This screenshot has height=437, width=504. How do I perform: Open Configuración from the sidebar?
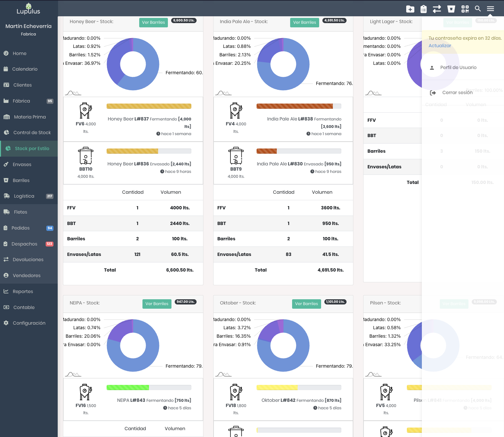(29, 323)
